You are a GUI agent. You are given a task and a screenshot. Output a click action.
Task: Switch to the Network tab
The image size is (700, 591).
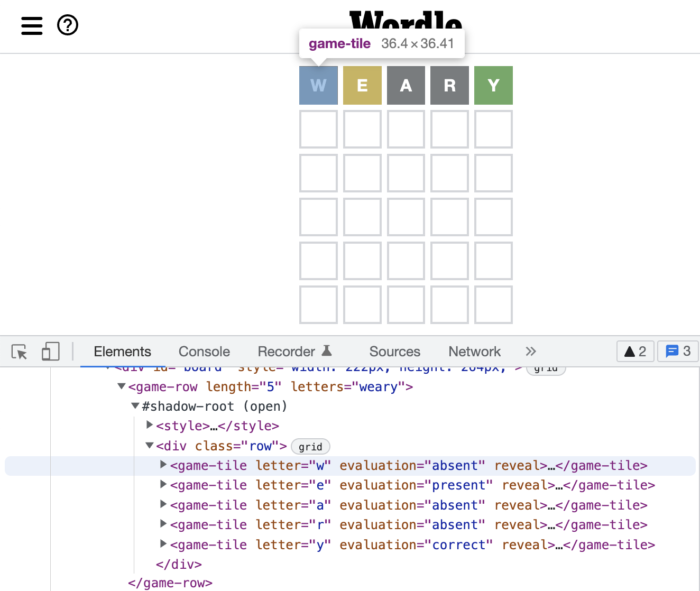point(474,352)
